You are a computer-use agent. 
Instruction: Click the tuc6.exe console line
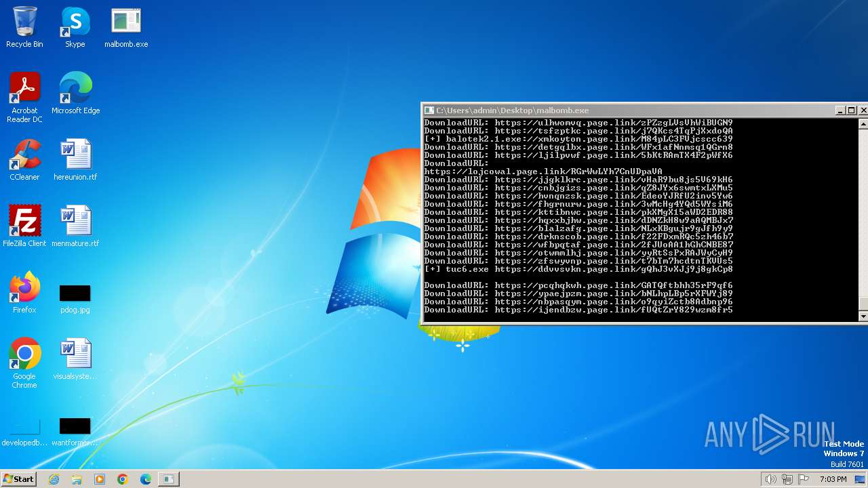578,269
